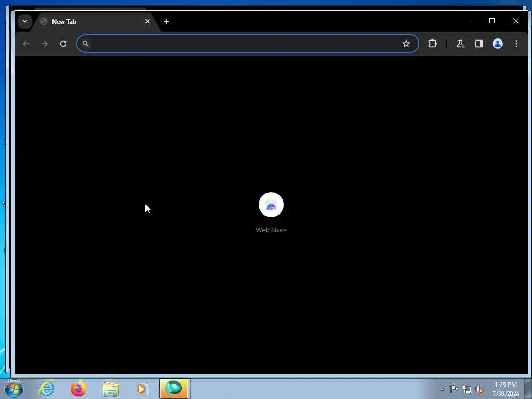Open the three-dot browser menu

click(x=516, y=44)
